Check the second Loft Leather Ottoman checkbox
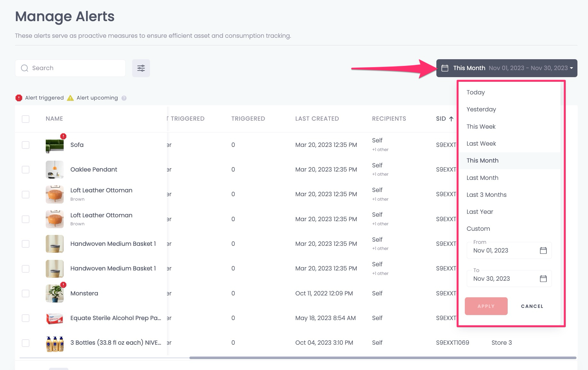 (26, 219)
